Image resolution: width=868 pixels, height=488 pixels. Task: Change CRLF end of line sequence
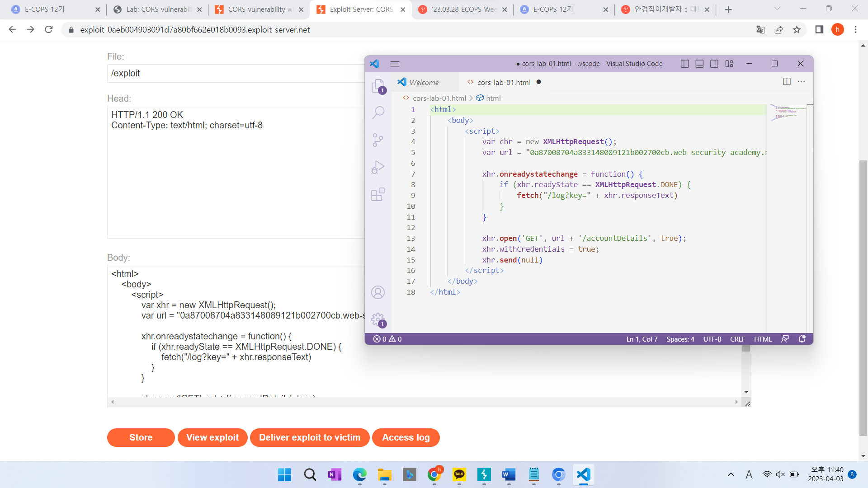(x=737, y=339)
